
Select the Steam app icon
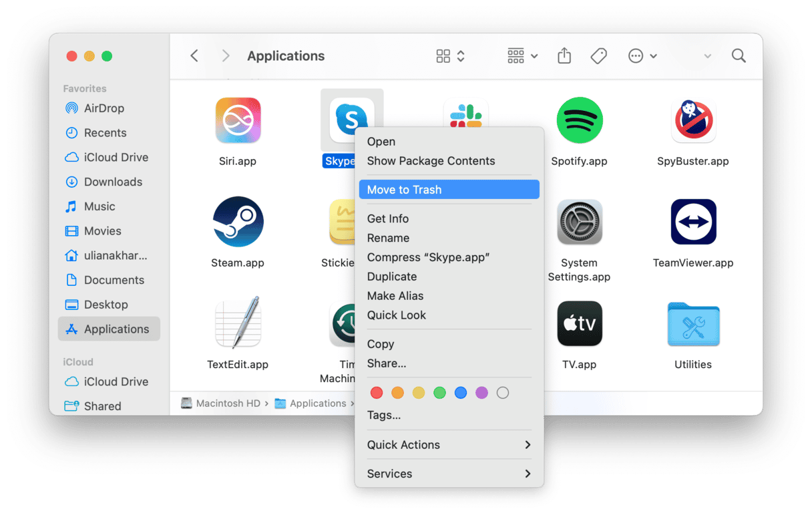[238, 222]
